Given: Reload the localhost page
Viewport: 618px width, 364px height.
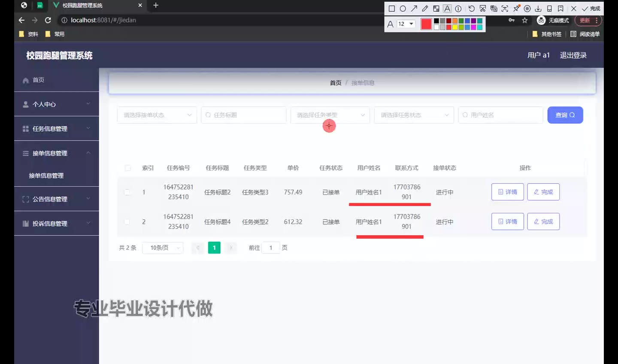Looking at the screenshot, I should pos(48,20).
